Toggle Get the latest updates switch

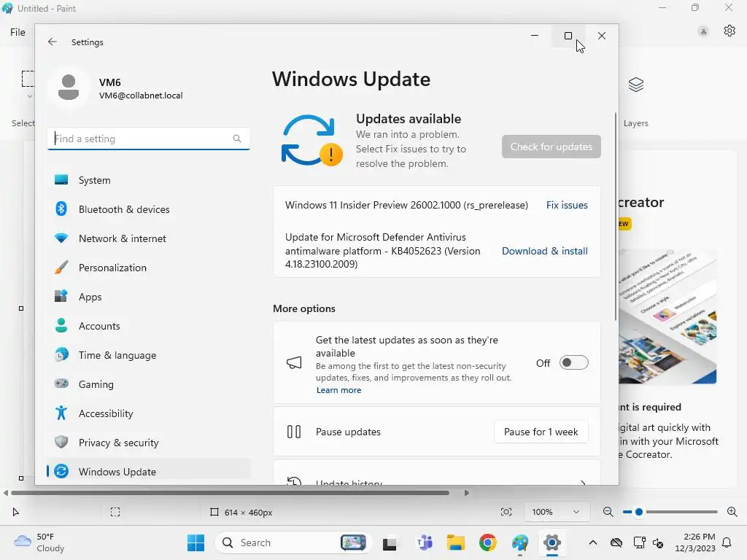573,363
